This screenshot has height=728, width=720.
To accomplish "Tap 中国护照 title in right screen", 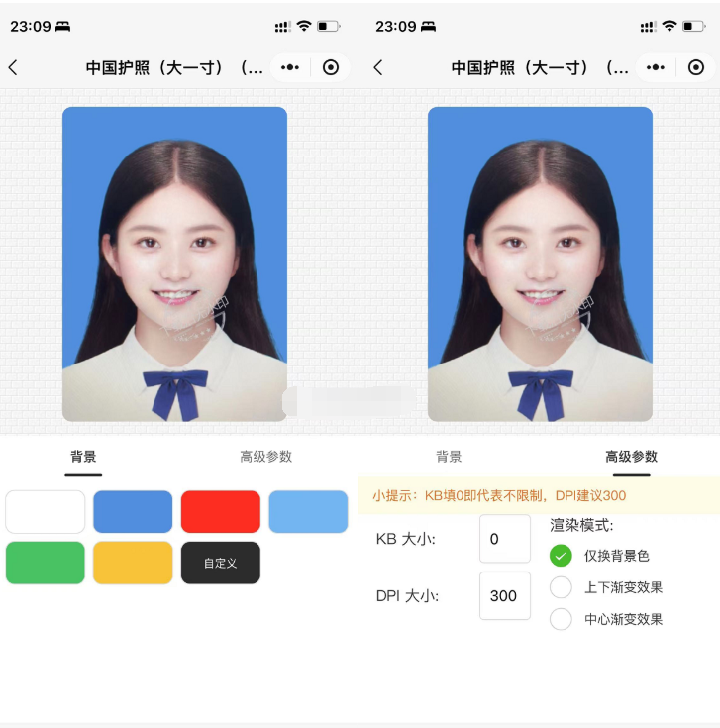I will coord(540,67).
